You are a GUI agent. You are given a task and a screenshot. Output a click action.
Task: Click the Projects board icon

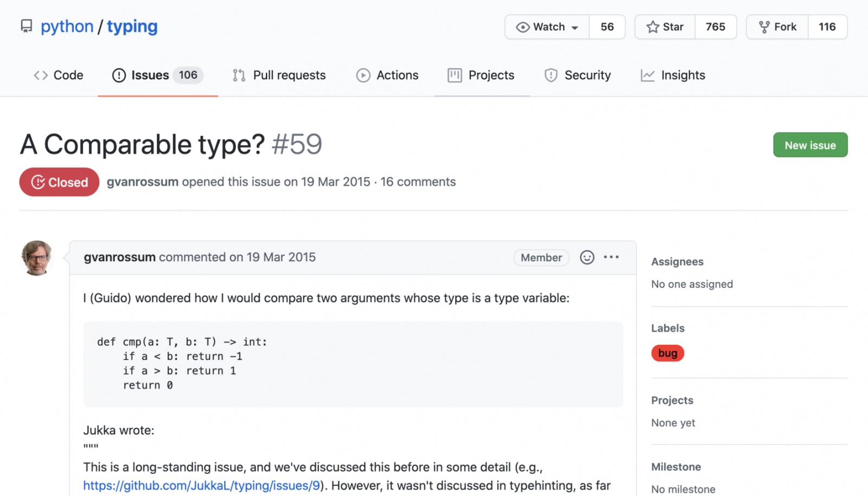(455, 75)
